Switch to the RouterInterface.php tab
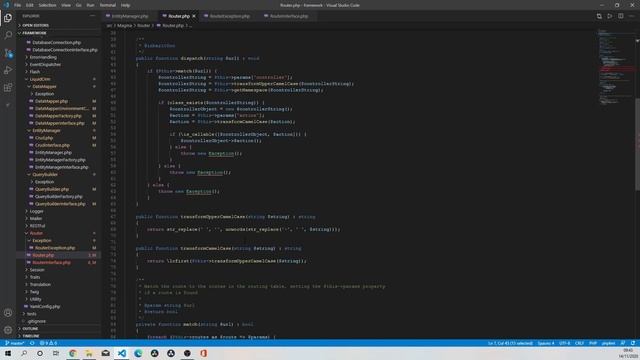The image size is (640, 360). click(289, 16)
